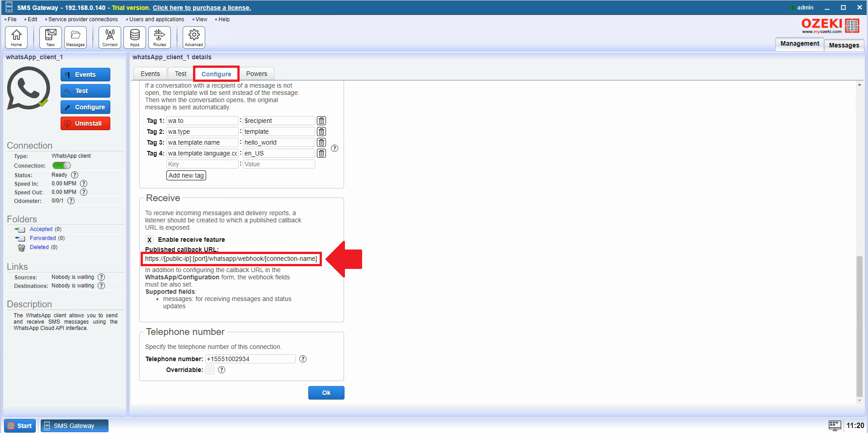The image size is (868, 433).
Task: Click the Ozeki logo
Action: 830,25
